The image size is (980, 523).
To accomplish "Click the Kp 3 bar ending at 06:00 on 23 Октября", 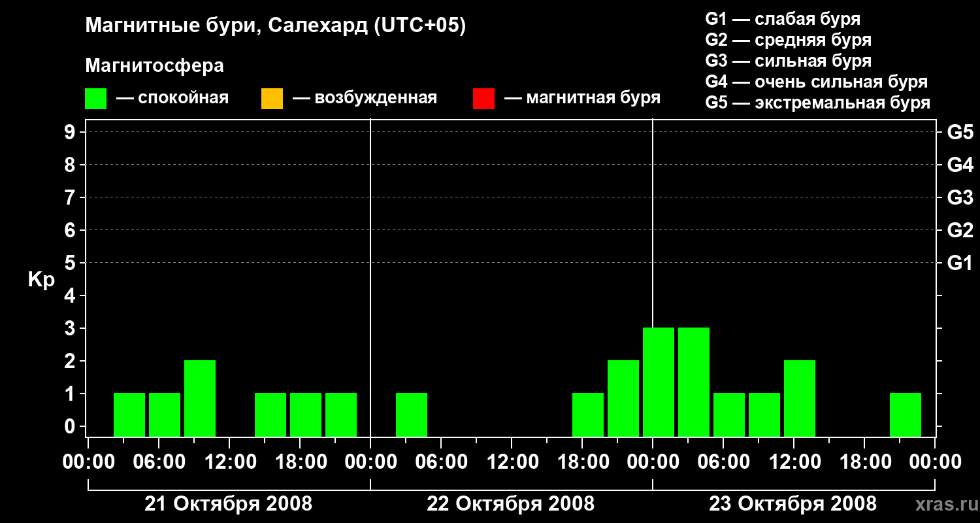I will click(x=694, y=382).
